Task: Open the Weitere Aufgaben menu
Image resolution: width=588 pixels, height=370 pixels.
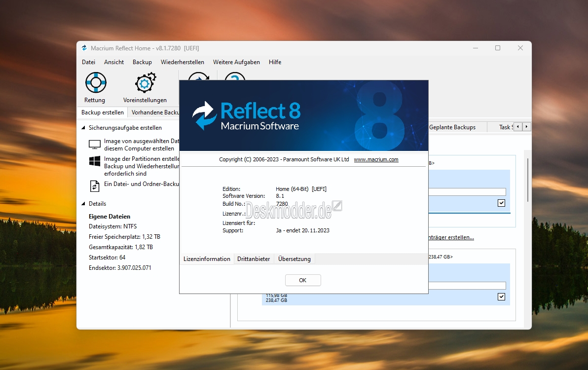Action: (236, 62)
